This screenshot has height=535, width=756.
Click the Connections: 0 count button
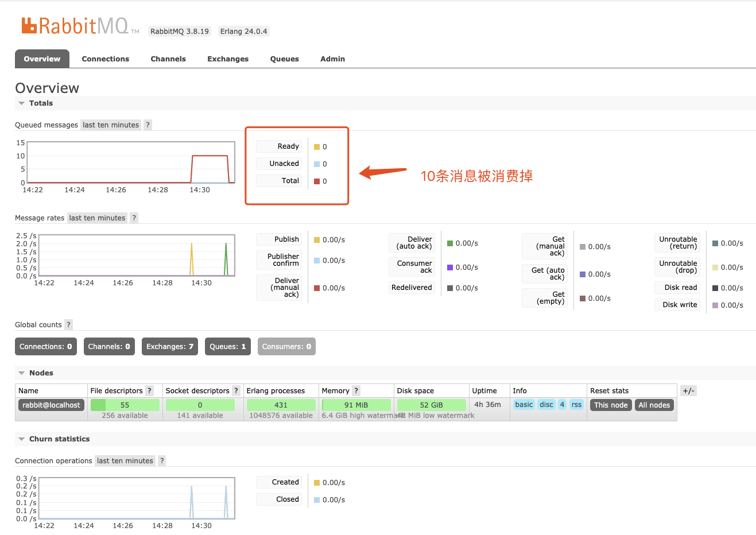click(46, 347)
